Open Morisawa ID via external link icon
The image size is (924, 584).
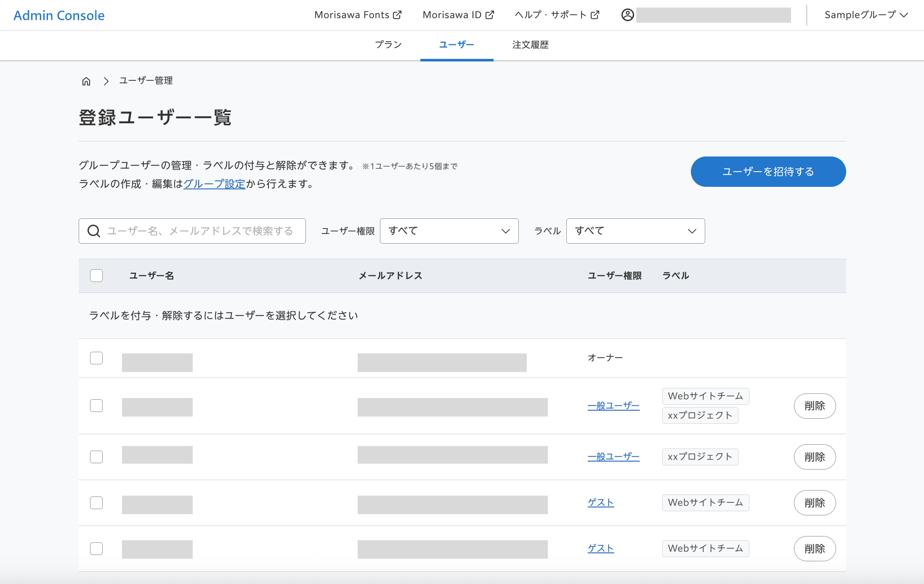(x=490, y=15)
